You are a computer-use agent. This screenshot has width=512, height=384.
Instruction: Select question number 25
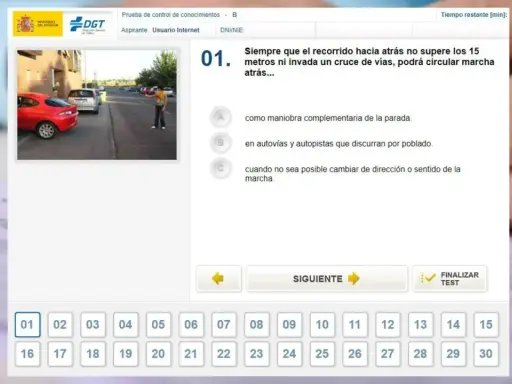(322, 354)
